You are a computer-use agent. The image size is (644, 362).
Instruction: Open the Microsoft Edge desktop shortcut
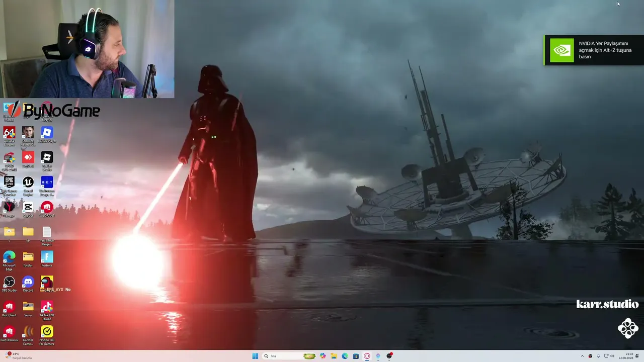(x=9, y=261)
